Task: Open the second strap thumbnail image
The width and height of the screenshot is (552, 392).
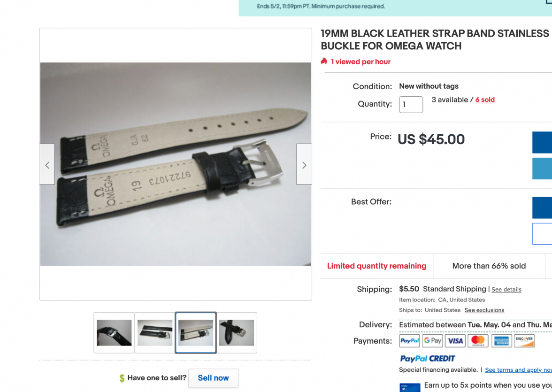Action: pyautogui.click(x=155, y=332)
